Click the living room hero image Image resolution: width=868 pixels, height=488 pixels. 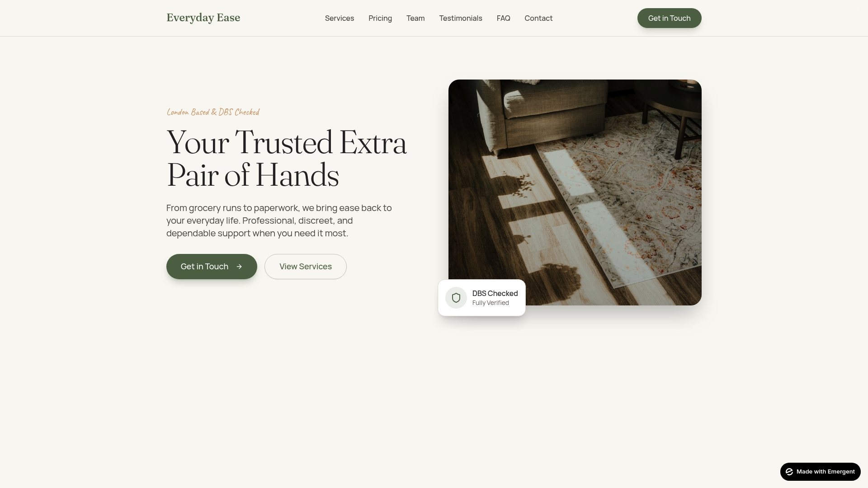(575, 192)
